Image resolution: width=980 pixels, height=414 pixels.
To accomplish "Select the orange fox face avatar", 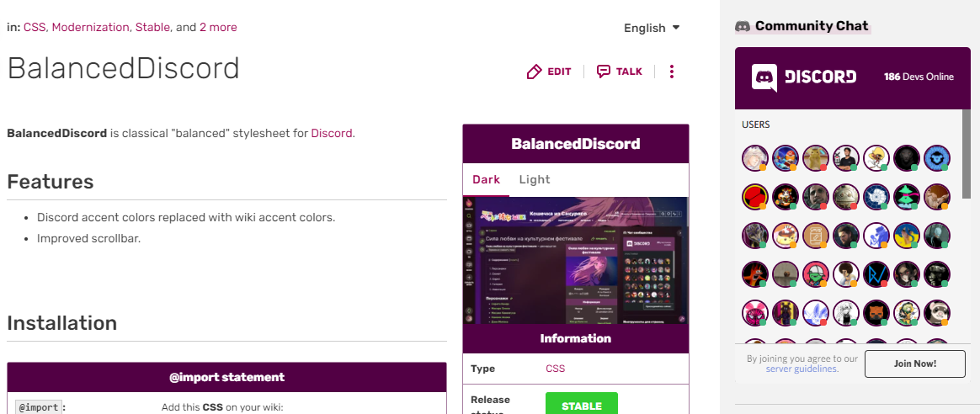I will [x=876, y=313].
